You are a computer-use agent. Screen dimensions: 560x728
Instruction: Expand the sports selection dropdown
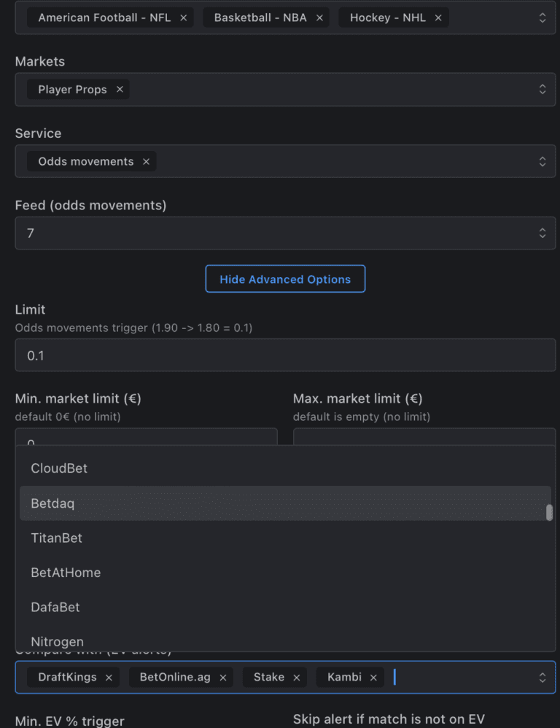(x=542, y=18)
